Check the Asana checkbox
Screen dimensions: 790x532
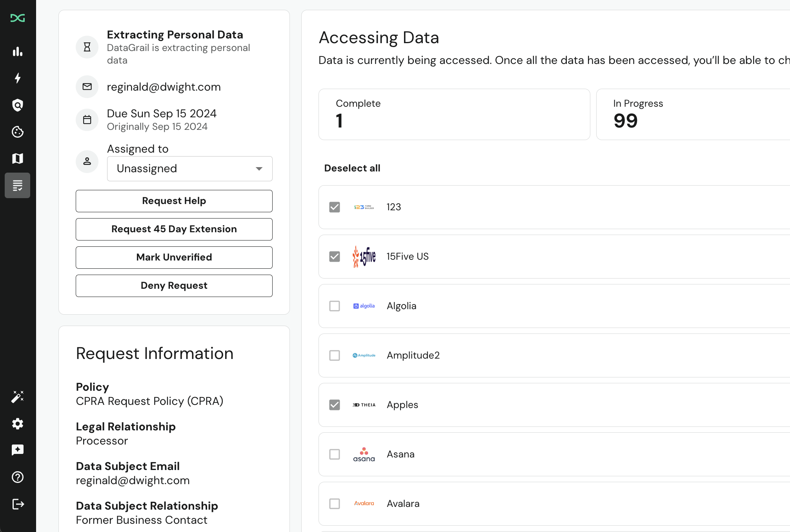(335, 454)
